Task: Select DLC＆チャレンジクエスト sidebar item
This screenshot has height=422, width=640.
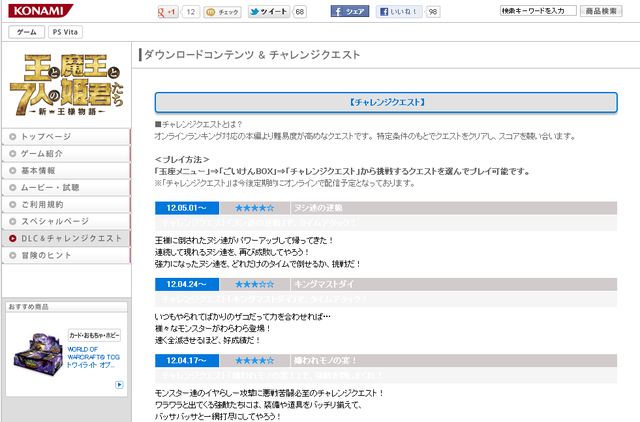Action: click(66, 238)
